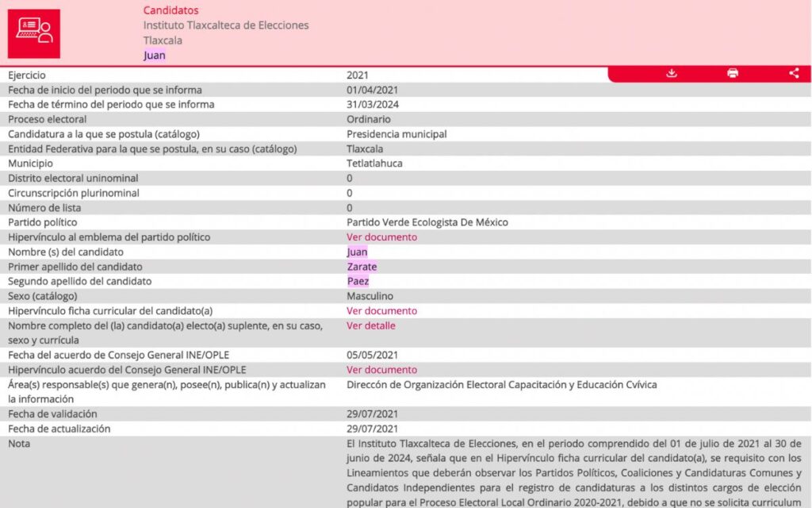Click the Ejercicio value '2021'
The width and height of the screenshot is (812, 508).
click(359, 75)
